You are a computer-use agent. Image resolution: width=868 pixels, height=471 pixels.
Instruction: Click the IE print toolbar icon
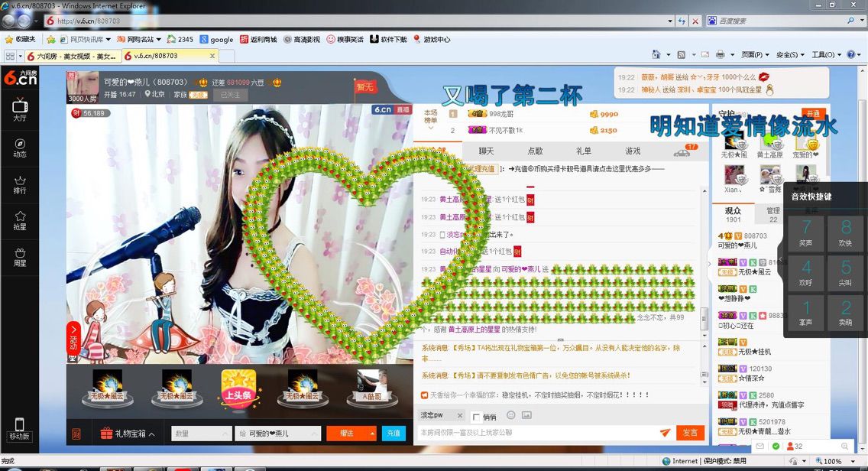point(720,54)
